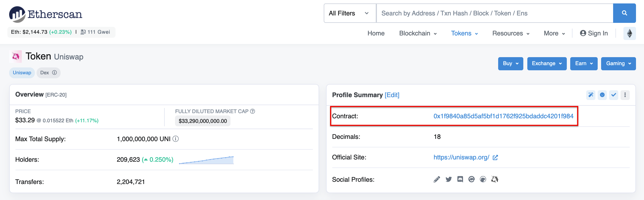Viewport: 644px width, 200px height.
Task: Open the Buy dropdown button
Action: [510, 63]
